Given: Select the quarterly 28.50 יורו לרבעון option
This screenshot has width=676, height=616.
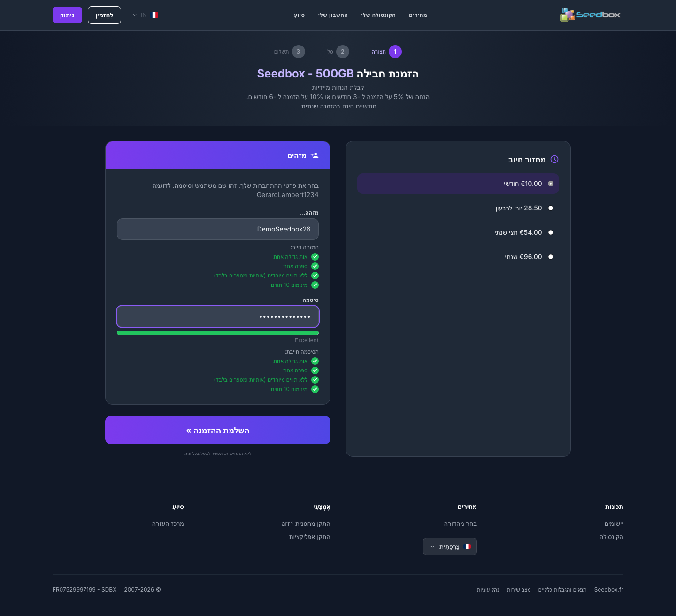Looking at the screenshot, I should 458,208.
